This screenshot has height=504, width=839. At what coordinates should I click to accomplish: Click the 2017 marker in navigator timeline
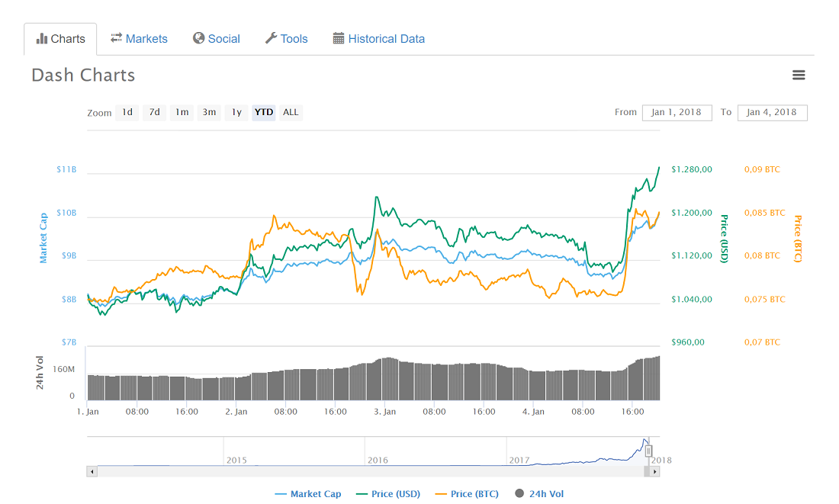(519, 460)
